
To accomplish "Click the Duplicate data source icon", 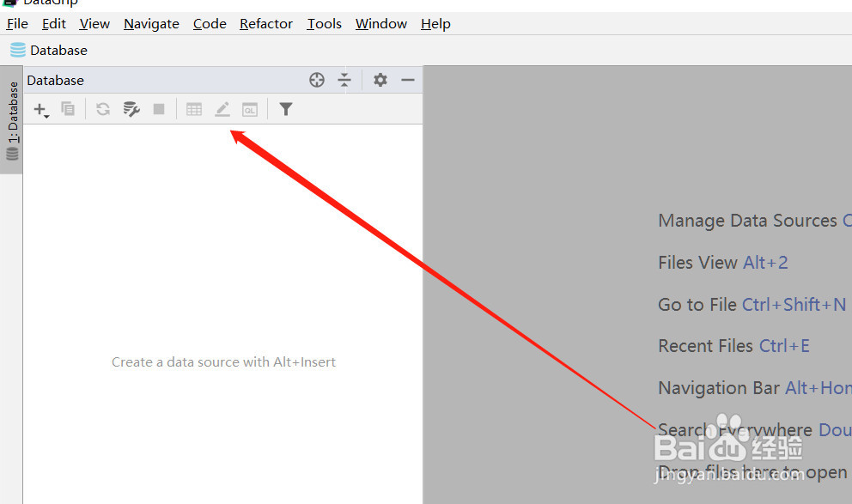I will 68,109.
